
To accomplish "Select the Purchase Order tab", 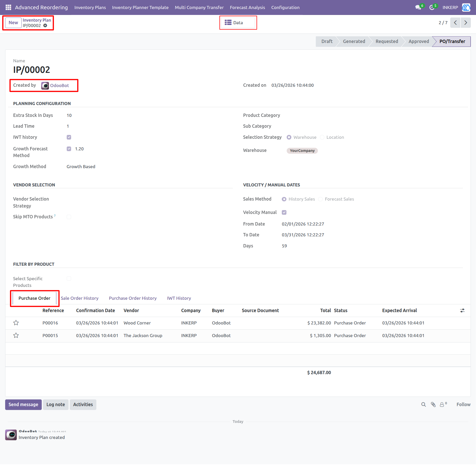I will point(35,298).
